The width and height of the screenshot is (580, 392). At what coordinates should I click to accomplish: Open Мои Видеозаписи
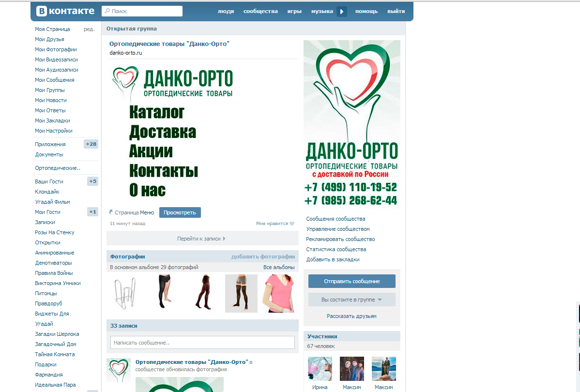tap(56, 60)
